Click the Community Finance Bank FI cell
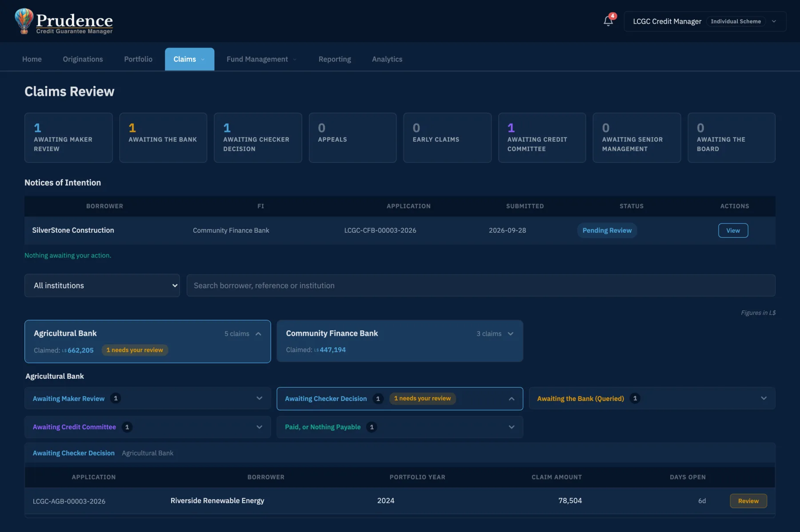 coord(231,230)
